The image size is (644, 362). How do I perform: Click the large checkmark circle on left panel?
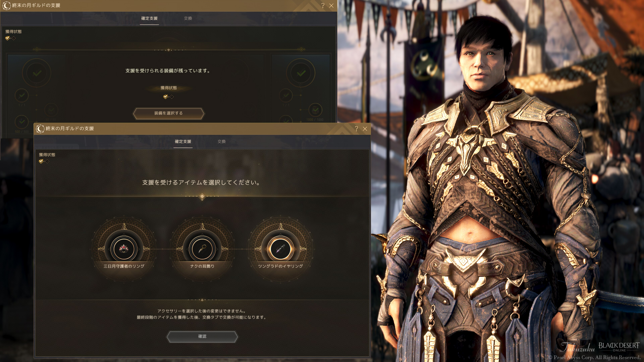(x=37, y=73)
